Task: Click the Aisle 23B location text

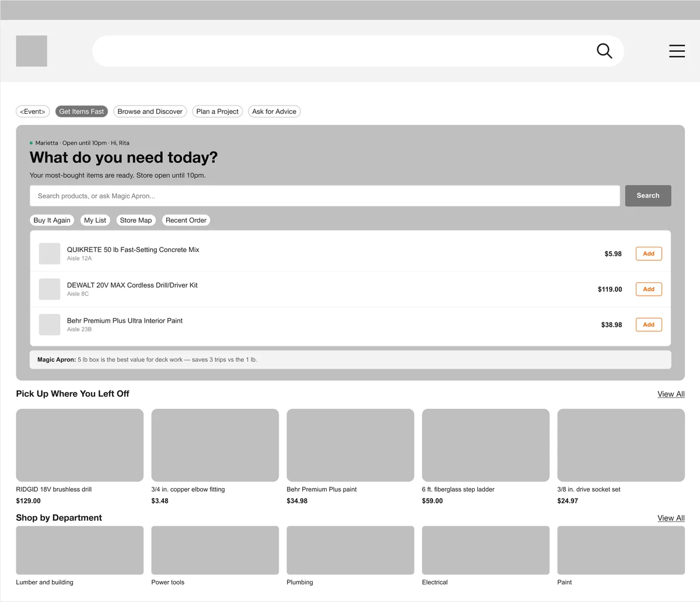Action: click(79, 330)
